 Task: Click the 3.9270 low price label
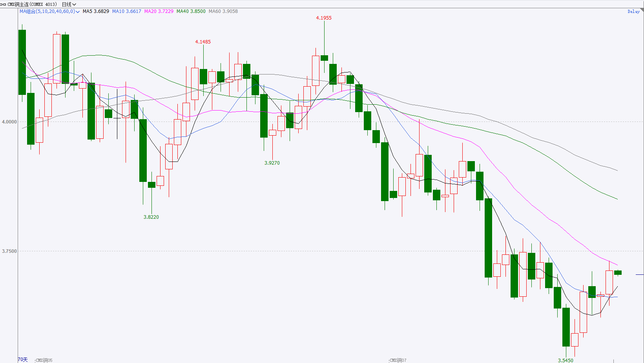(272, 163)
